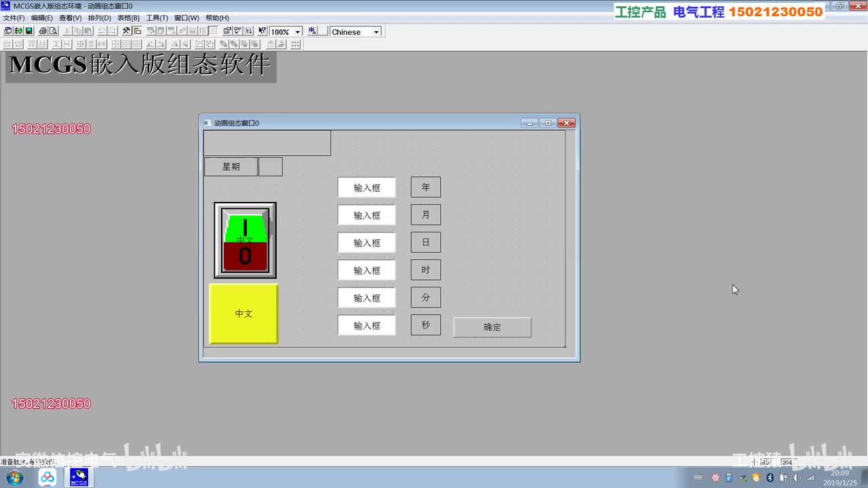Select the 时 label box
Viewport: 868px width, 488px height.
(x=426, y=270)
